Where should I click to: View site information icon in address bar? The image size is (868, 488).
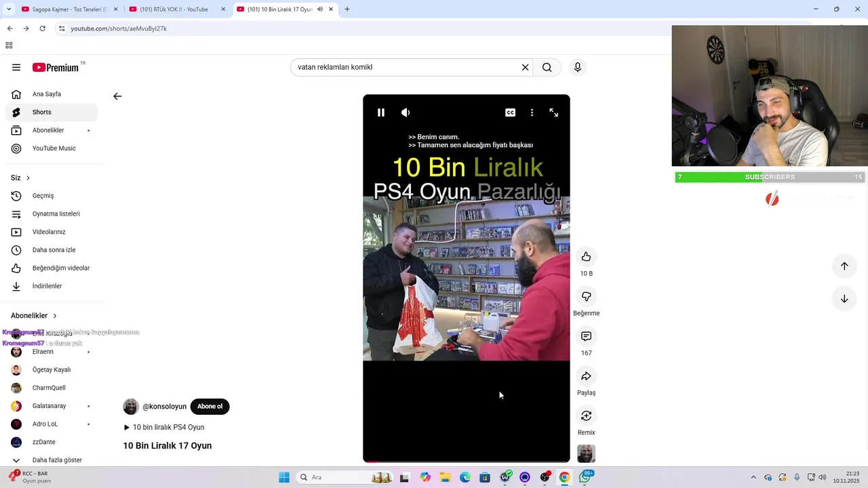coord(61,28)
